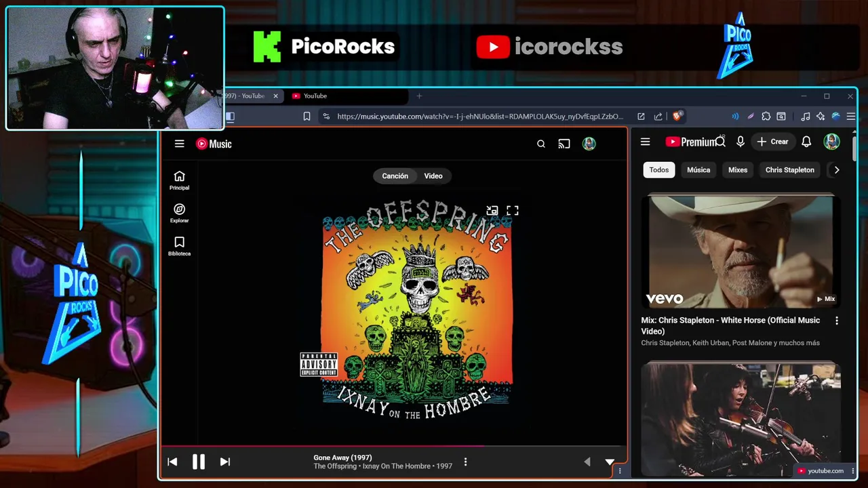
Task: Skip to previous track
Action: click(x=172, y=462)
